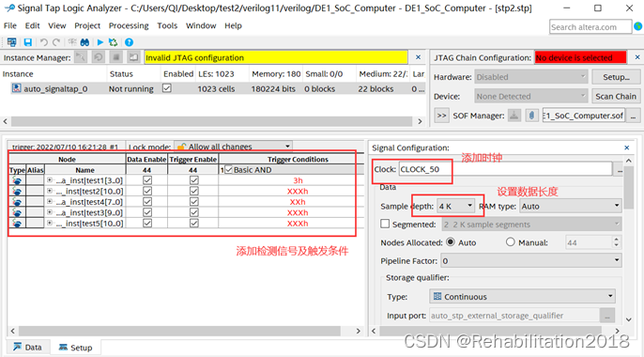Open the Edit menu
This screenshot has width=644, height=357.
coord(32,25)
